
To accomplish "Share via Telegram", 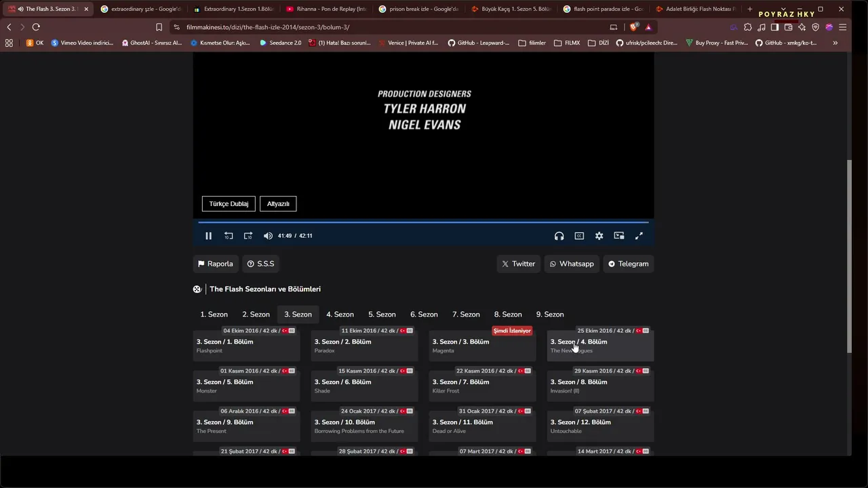I will 628,264.
